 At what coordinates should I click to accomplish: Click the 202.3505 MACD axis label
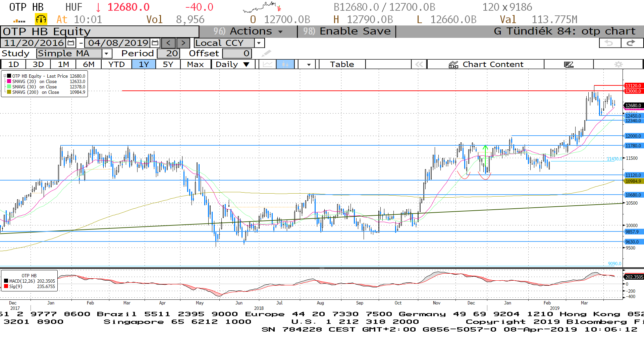pos(634,277)
